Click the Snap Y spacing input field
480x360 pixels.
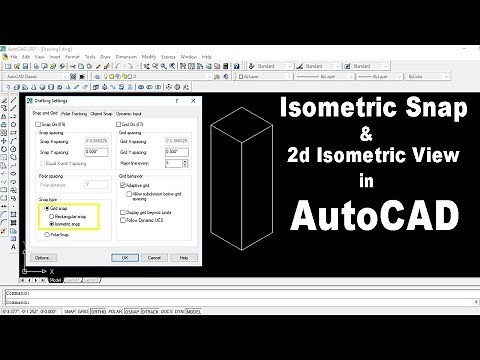click(x=96, y=152)
